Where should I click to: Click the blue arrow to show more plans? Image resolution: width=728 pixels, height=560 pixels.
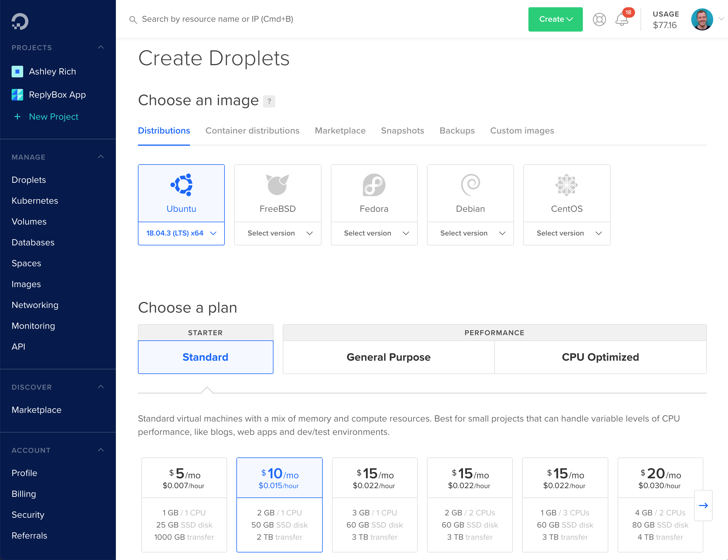(x=703, y=505)
